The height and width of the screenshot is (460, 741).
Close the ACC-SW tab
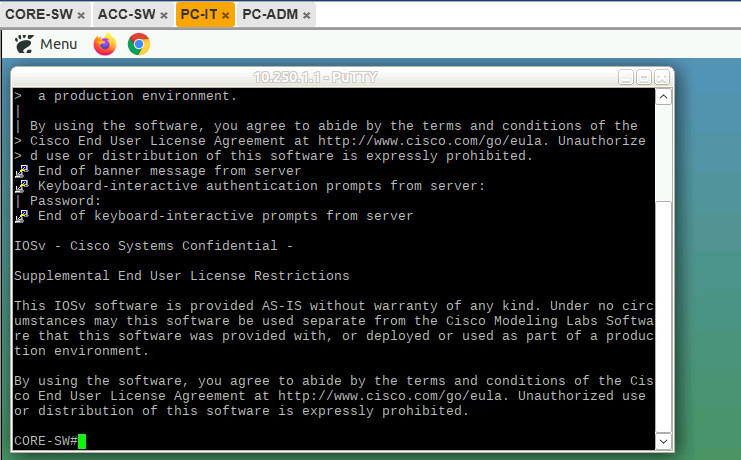point(164,16)
